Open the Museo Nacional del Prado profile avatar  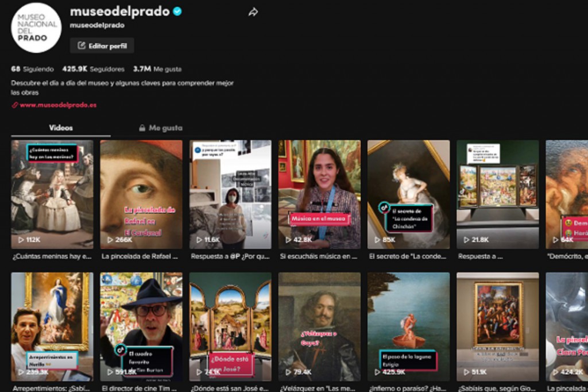[36, 28]
